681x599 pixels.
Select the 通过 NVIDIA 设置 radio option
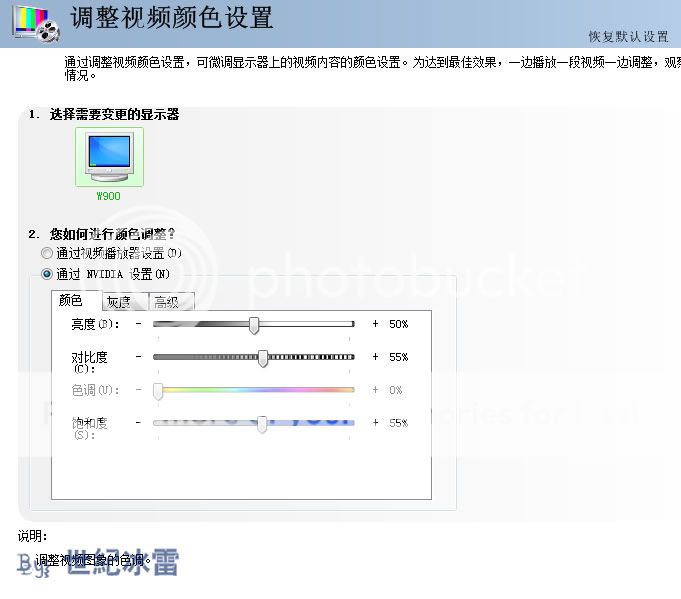[x=47, y=274]
